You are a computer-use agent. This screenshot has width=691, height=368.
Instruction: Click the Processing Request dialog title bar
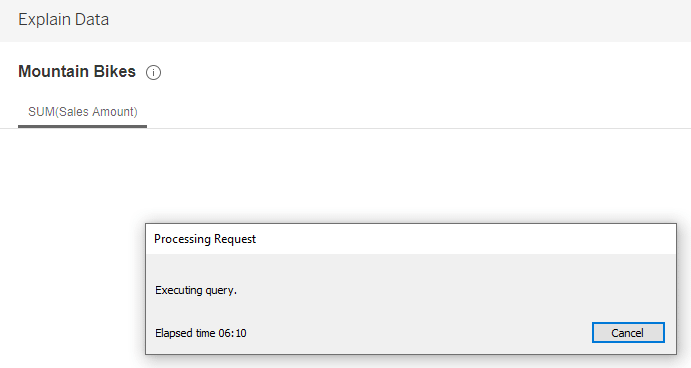[x=411, y=239]
